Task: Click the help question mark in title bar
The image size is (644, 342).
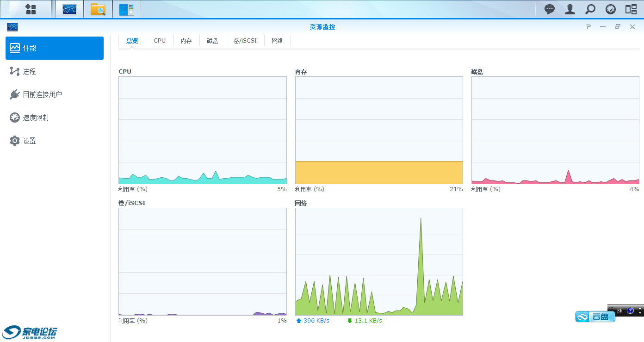Action: [588, 27]
